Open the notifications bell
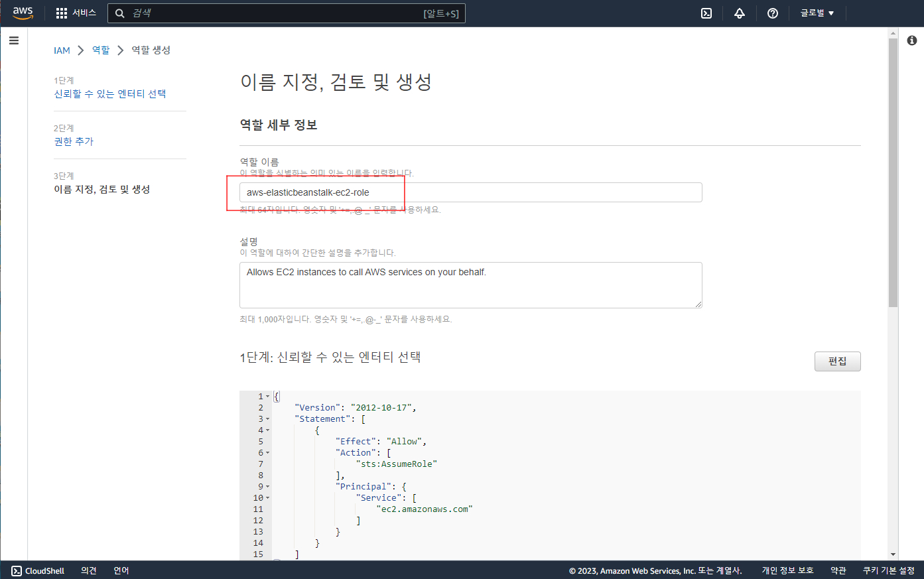924x579 pixels. [x=740, y=13]
